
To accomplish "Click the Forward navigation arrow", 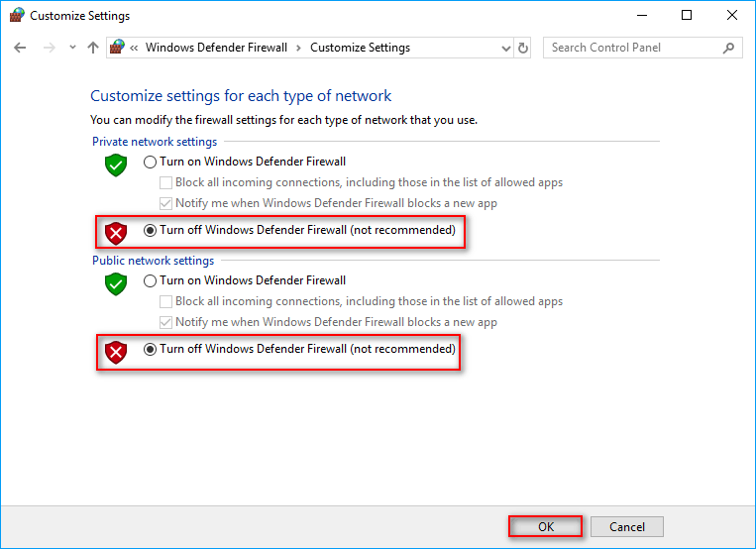I will coord(50,48).
